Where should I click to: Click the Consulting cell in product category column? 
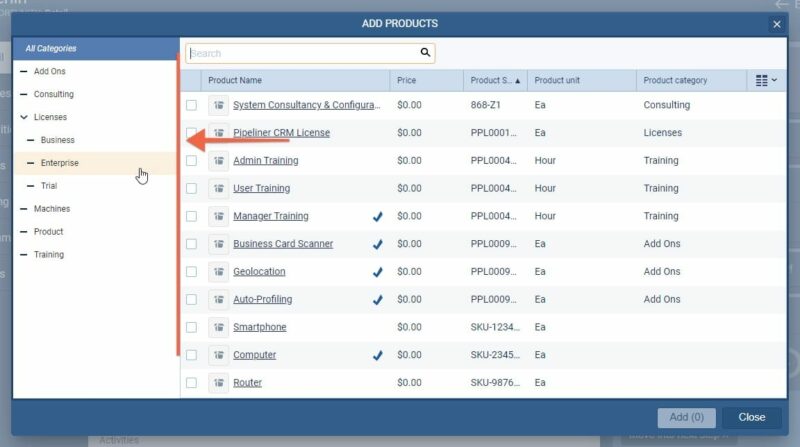pos(667,105)
